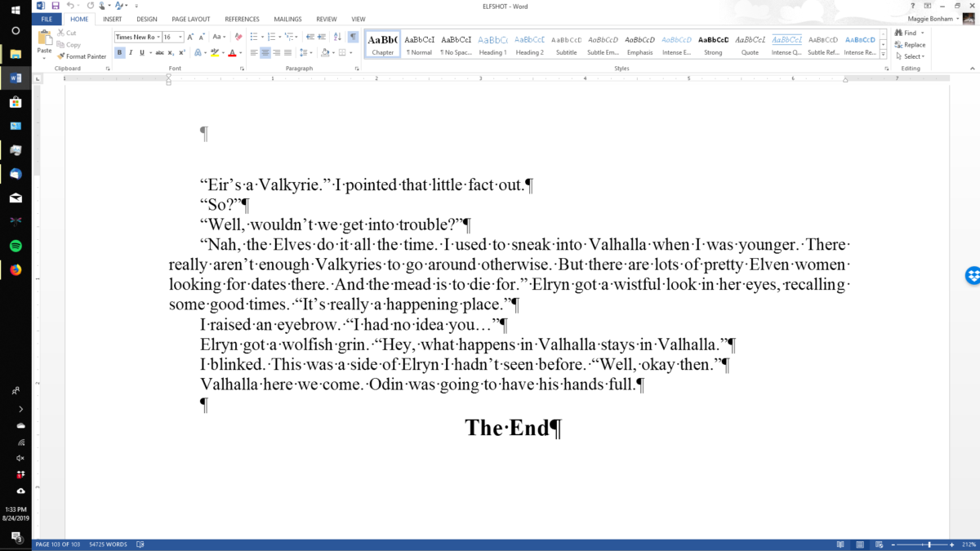
Task: Apply the Heading 1 style
Action: 492,44
